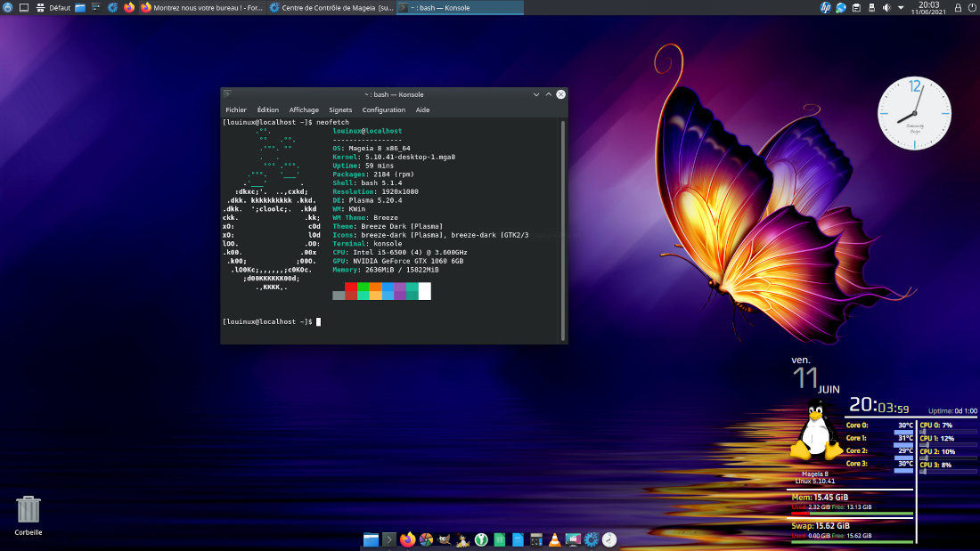Click the show desktop icon in top panel

coord(24,7)
